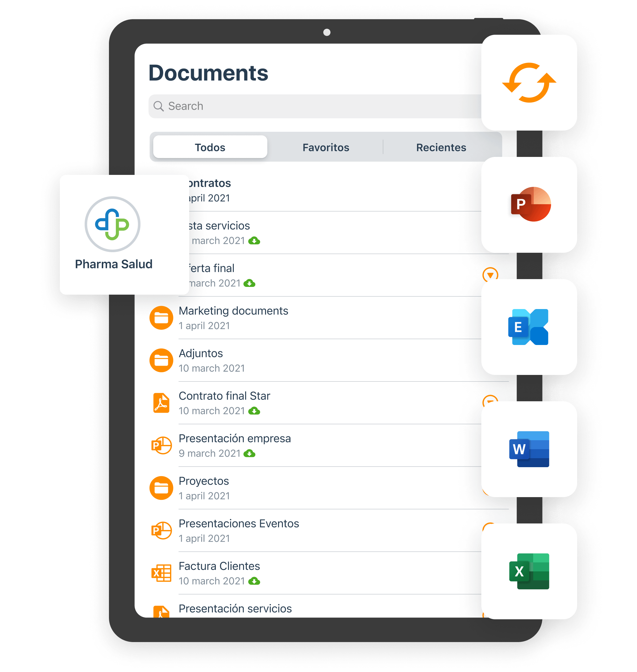Click the Presentación empresa PowerPoint icon
Image resolution: width=637 pixels, height=672 pixels.
pos(161,445)
